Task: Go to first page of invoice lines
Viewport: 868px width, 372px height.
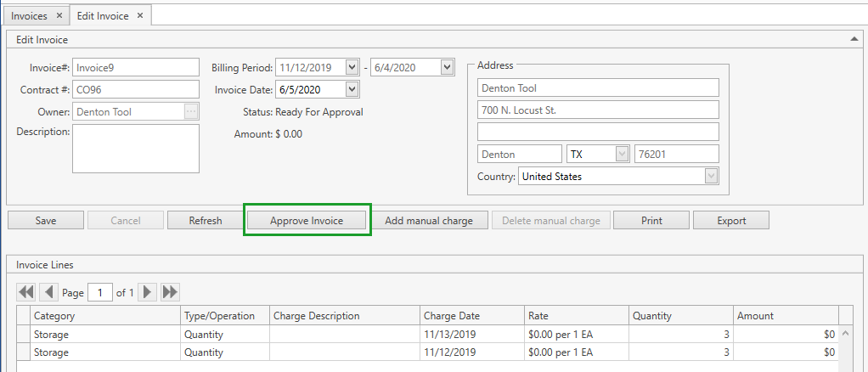Action: (x=26, y=292)
